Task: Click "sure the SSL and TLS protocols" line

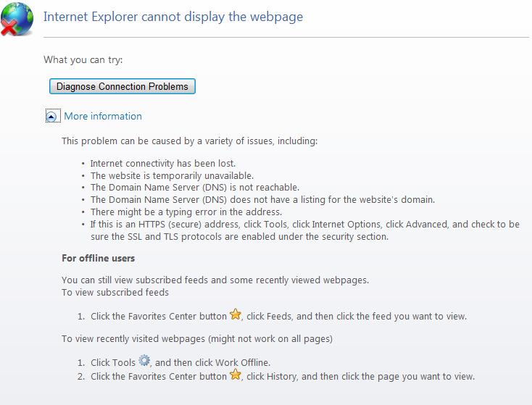Action: coord(239,237)
